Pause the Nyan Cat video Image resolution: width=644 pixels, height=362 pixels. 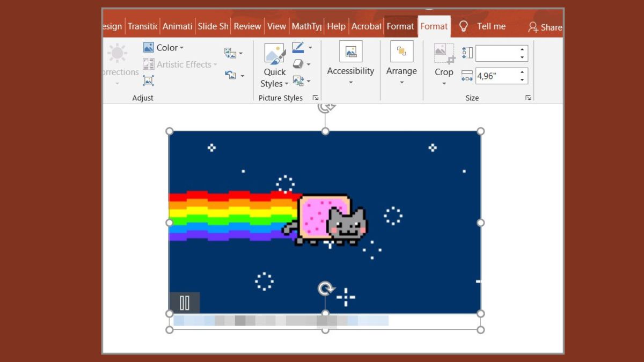(x=185, y=303)
